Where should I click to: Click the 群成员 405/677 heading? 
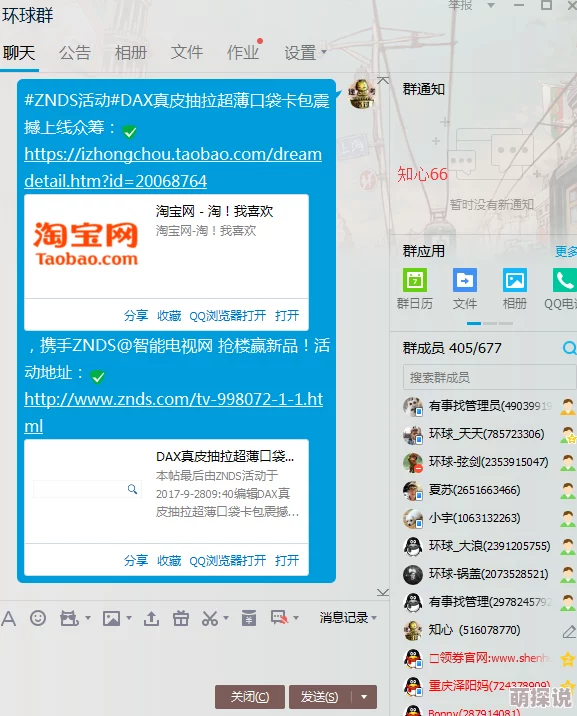(452, 348)
